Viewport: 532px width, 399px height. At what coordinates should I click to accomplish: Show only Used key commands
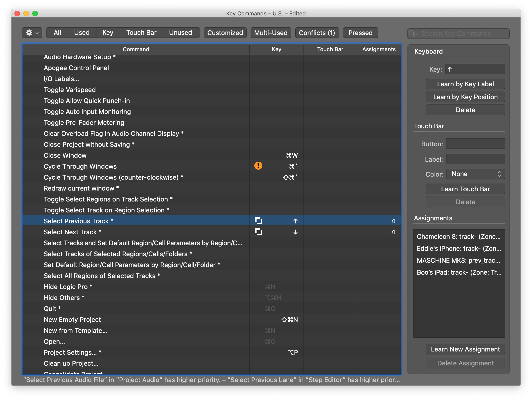[82, 33]
